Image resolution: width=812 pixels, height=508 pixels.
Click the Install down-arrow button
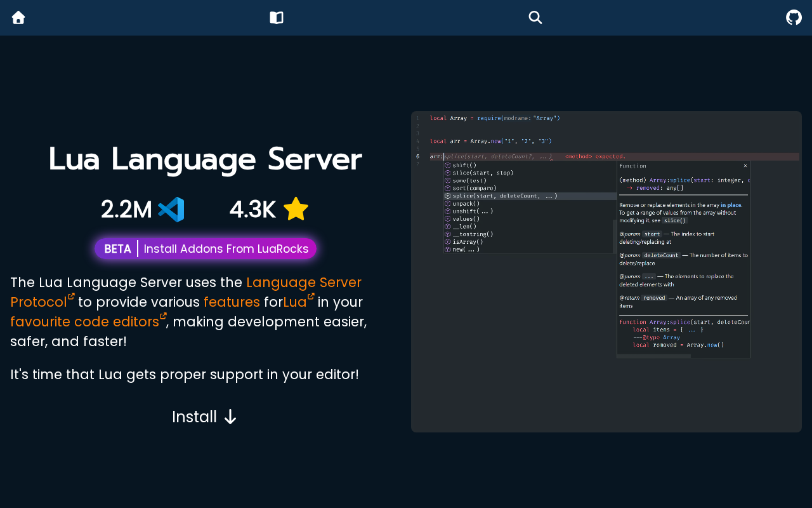pyautogui.click(x=205, y=417)
